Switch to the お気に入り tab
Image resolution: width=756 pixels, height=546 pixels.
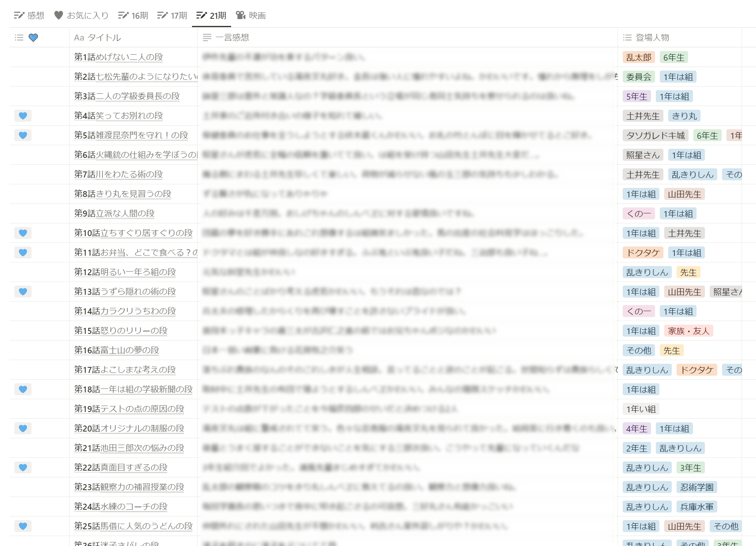pyautogui.click(x=81, y=16)
